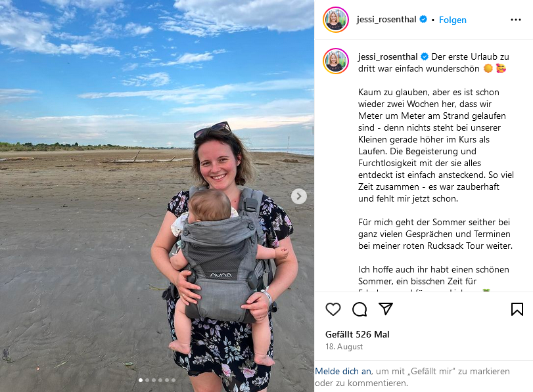Viewport: 533px width, 392px height.
Task: Open the three-dot more options menu
Action: click(516, 20)
